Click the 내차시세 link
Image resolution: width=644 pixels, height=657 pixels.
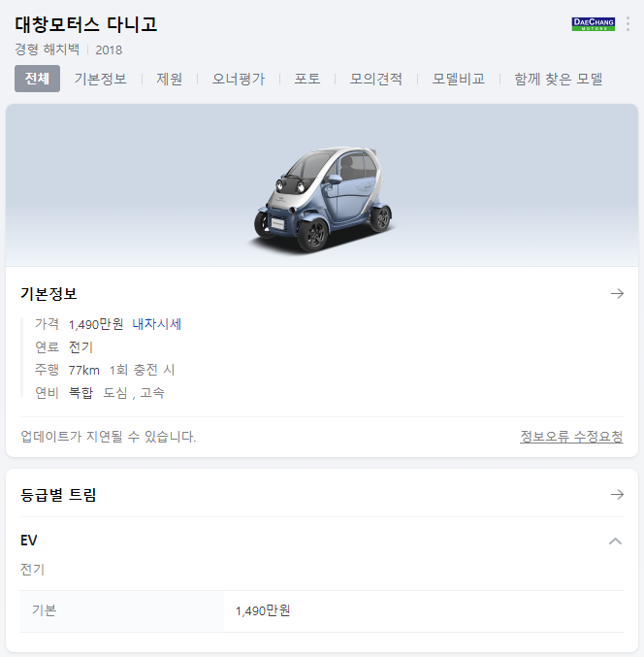click(157, 324)
